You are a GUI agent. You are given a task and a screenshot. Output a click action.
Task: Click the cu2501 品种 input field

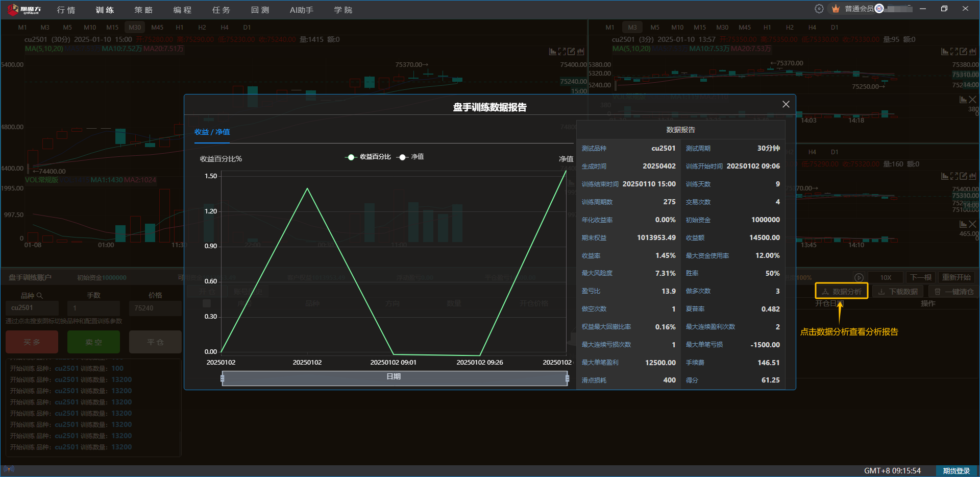pyautogui.click(x=32, y=308)
